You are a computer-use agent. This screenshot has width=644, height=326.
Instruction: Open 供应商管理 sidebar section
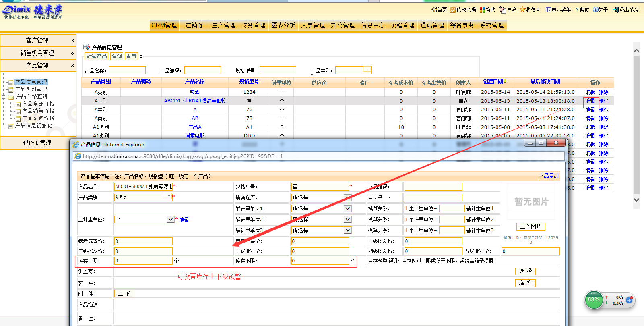click(38, 143)
